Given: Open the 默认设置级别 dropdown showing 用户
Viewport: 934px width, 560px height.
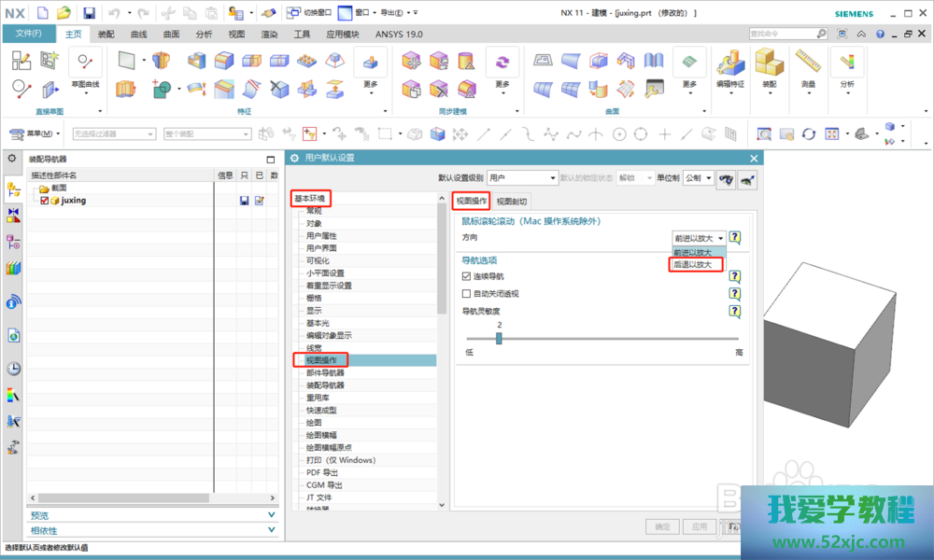Looking at the screenshot, I should click(x=521, y=177).
